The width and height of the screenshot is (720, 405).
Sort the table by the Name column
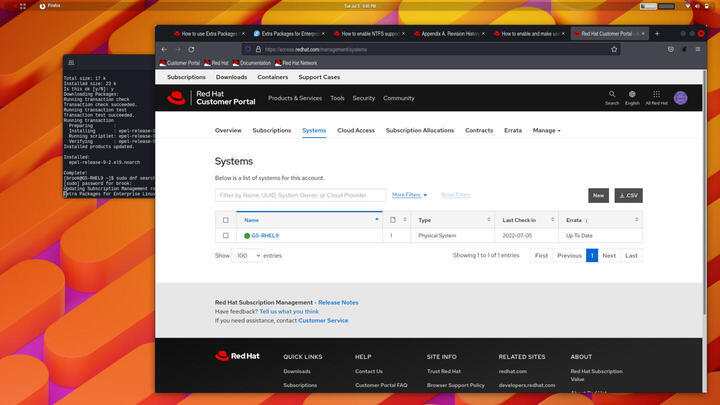click(309, 220)
